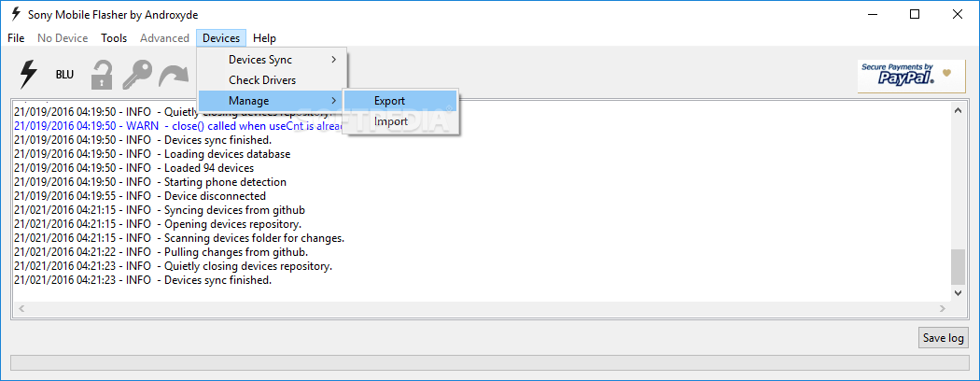Click log line 'Starting phone detection'

pos(150,182)
